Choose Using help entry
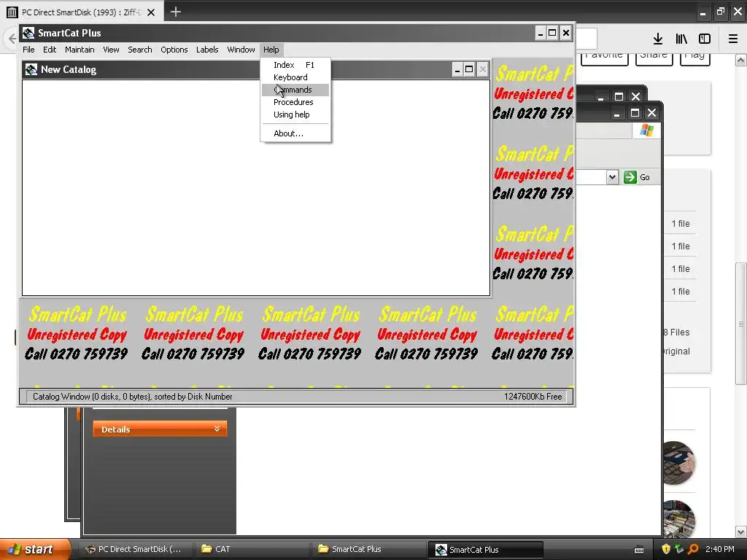The width and height of the screenshot is (747, 560). coord(295,114)
